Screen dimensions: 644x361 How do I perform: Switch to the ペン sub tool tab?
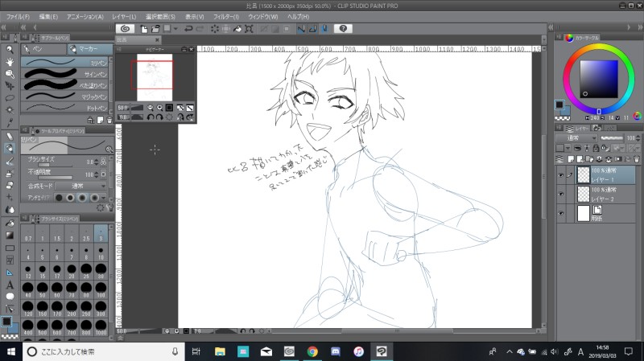[43, 49]
